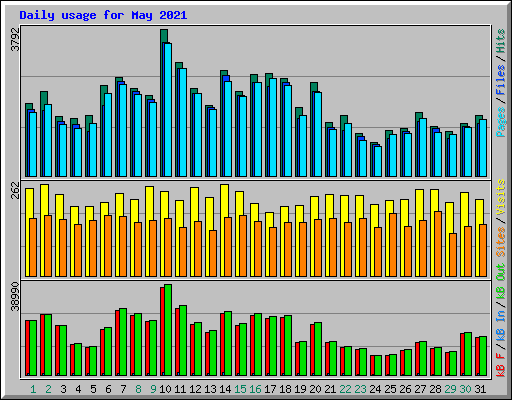Click the 'Files' legend label

pos(500,79)
